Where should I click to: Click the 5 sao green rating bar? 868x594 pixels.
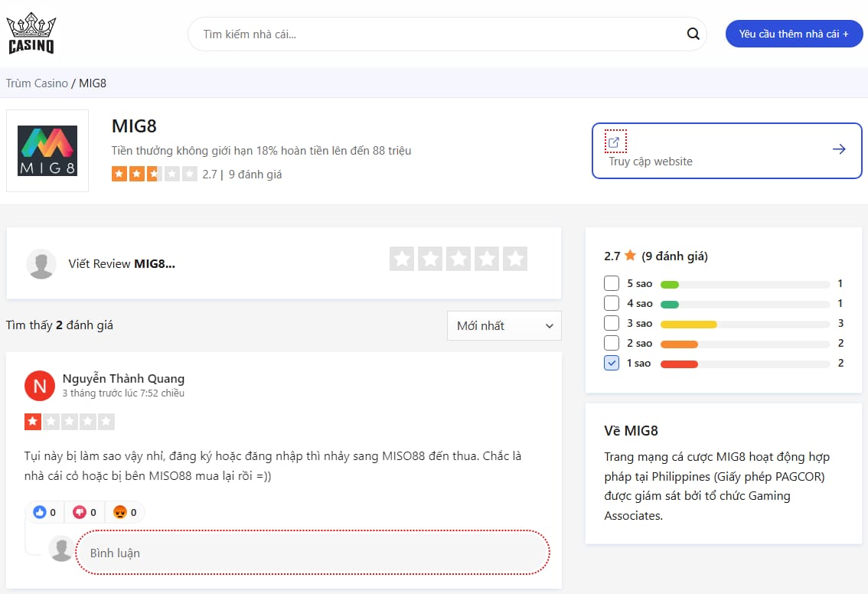pos(745,284)
